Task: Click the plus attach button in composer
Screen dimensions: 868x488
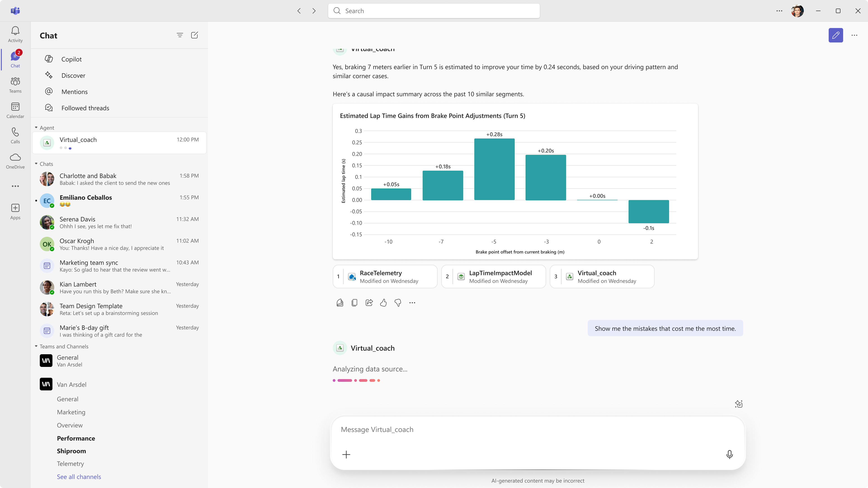Action: [x=346, y=455]
